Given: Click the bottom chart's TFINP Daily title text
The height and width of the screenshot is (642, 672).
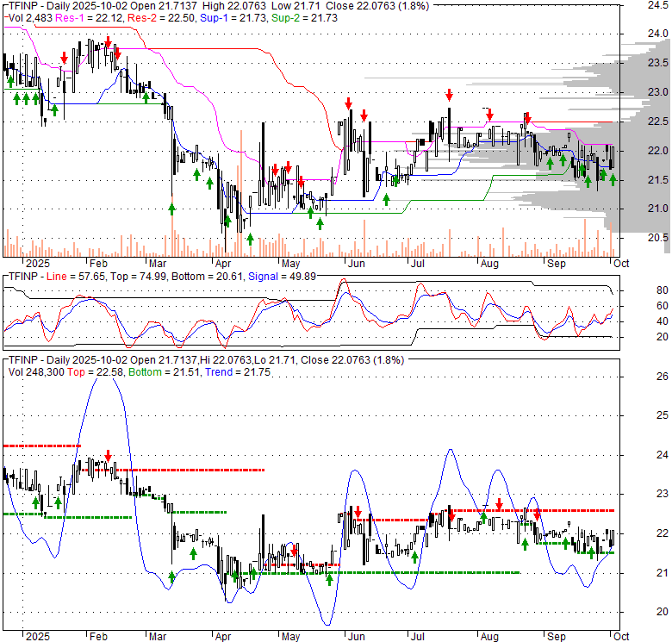Looking at the screenshot, I should (x=206, y=360).
